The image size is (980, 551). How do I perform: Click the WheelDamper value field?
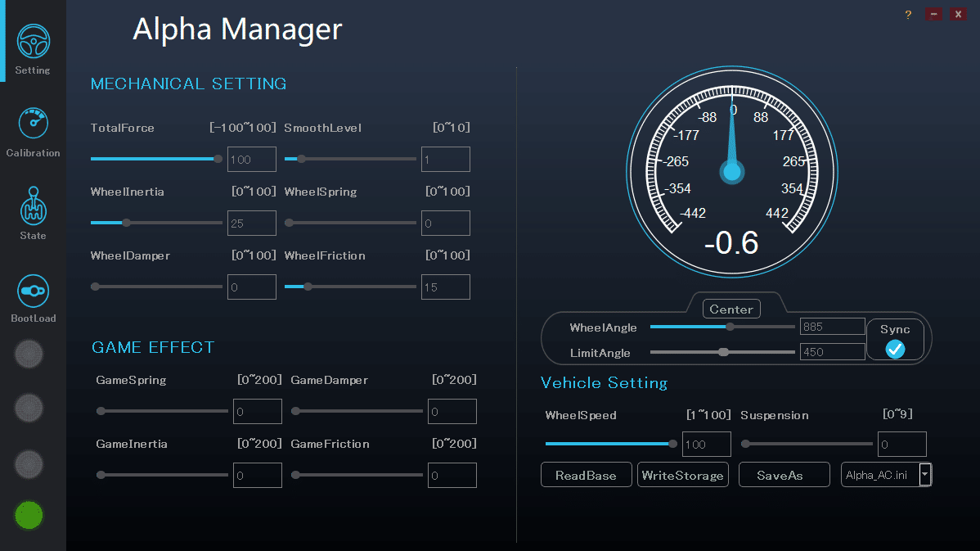(x=252, y=287)
